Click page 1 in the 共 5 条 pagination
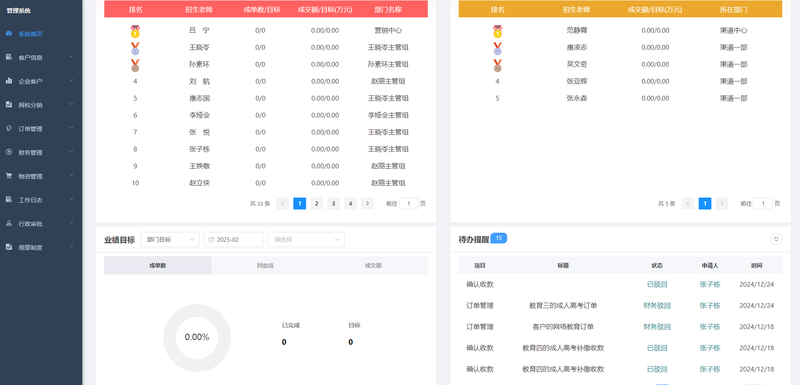800x385 pixels. [705, 203]
